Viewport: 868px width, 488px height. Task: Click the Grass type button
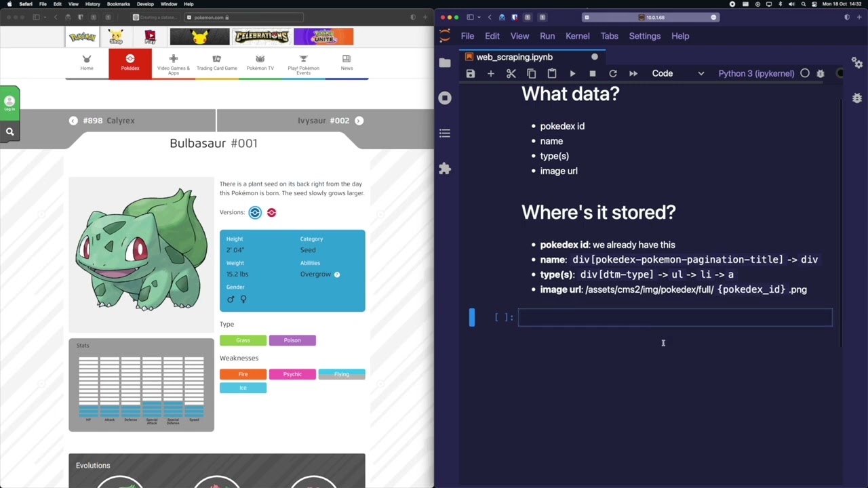point(243,340)
